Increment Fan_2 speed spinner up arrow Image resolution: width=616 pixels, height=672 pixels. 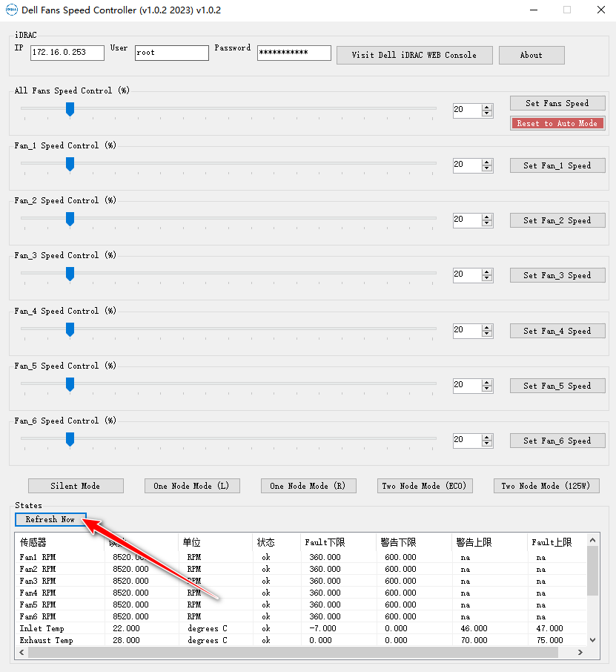(486, 217)
